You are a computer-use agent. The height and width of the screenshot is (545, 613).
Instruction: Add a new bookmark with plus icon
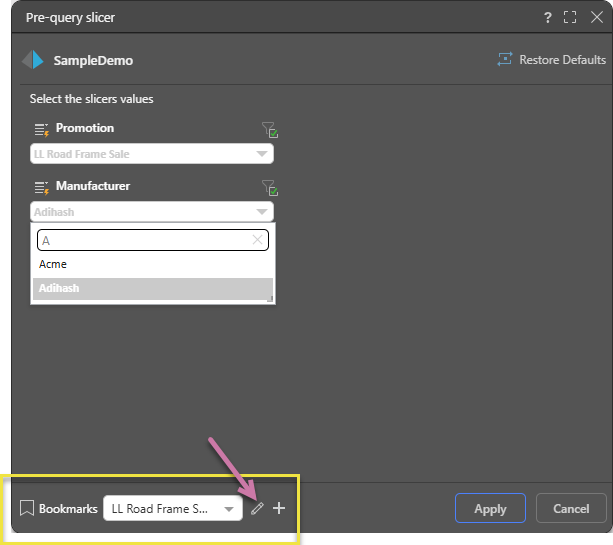pos(279,508)
